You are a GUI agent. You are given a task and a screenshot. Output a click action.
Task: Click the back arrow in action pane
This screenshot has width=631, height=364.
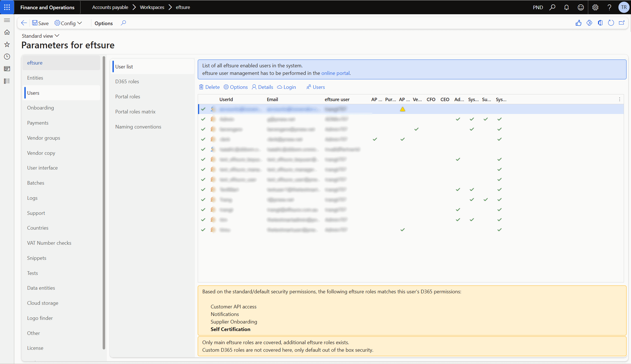pos(24,23)
